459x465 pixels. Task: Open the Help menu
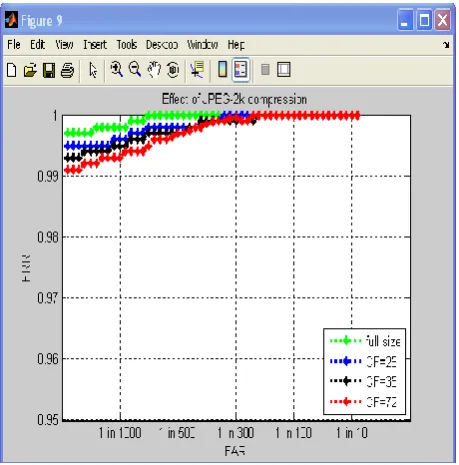point(236,44)
